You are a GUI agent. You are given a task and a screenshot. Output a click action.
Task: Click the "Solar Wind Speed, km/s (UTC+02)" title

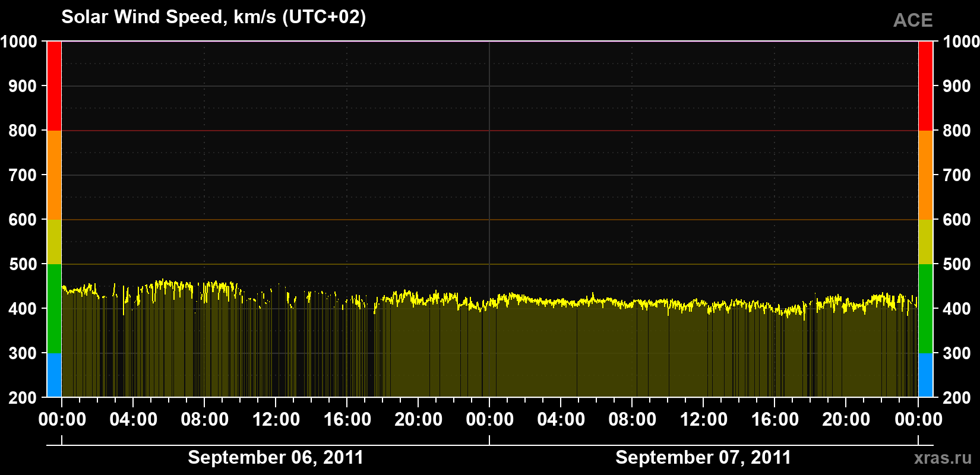tap(214, 17)
